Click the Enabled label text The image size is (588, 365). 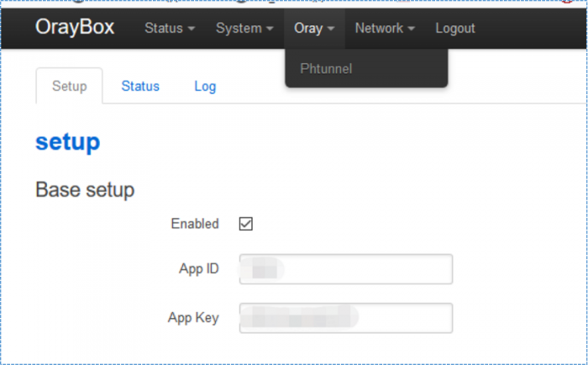(x=195, y=224)
